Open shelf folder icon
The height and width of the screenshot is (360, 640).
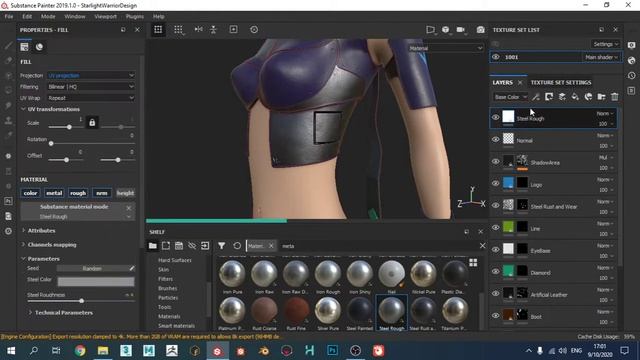152,246
